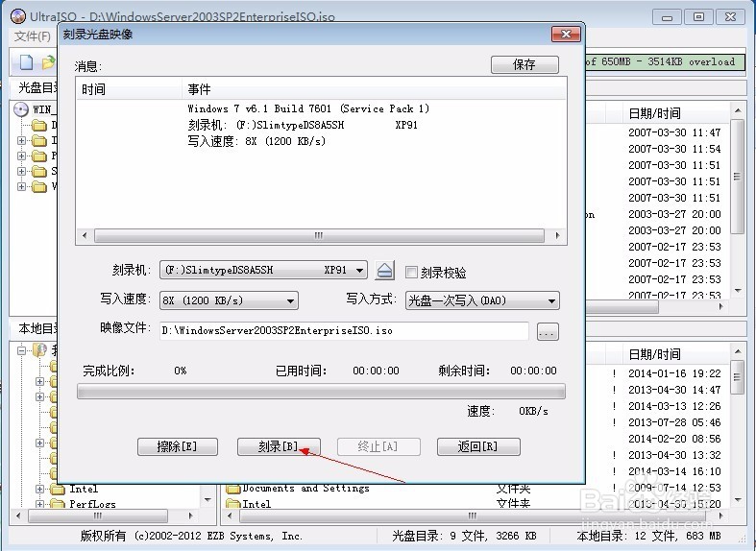Screen dimensions: 756x551
Task: Click the up arrow of the upper file list scrollbar
Action: pos(737,110)
